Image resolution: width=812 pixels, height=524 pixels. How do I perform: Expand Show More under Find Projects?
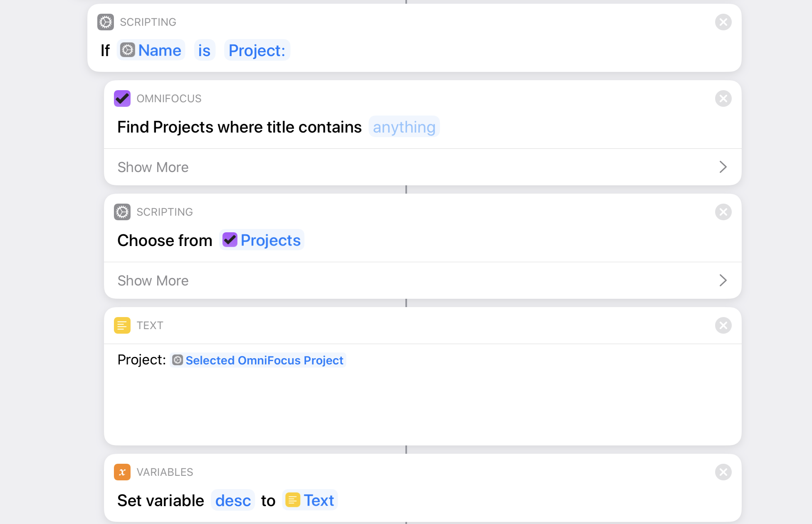(x=423, y=167)
